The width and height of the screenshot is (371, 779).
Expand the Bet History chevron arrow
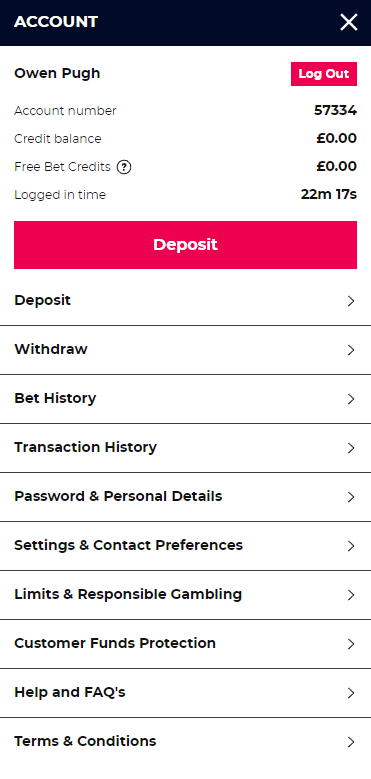click(x=351, y=399)
